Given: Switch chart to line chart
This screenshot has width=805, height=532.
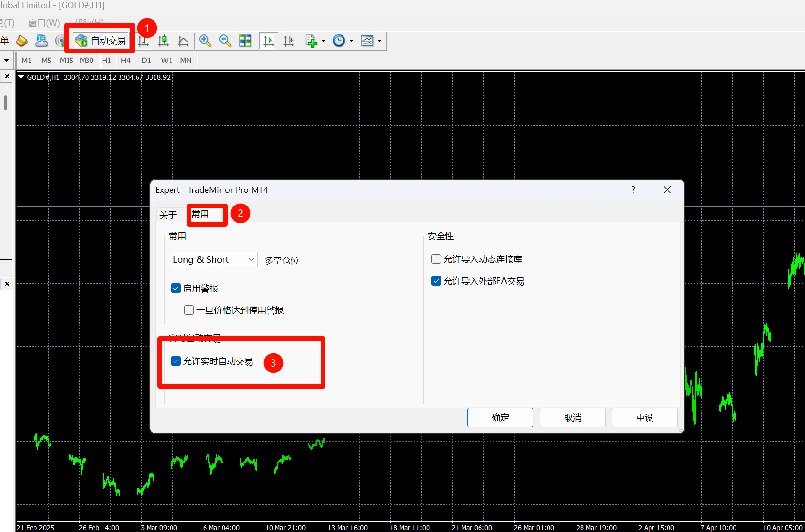Looking at the screenshot, I should click(x=183, y=41).
